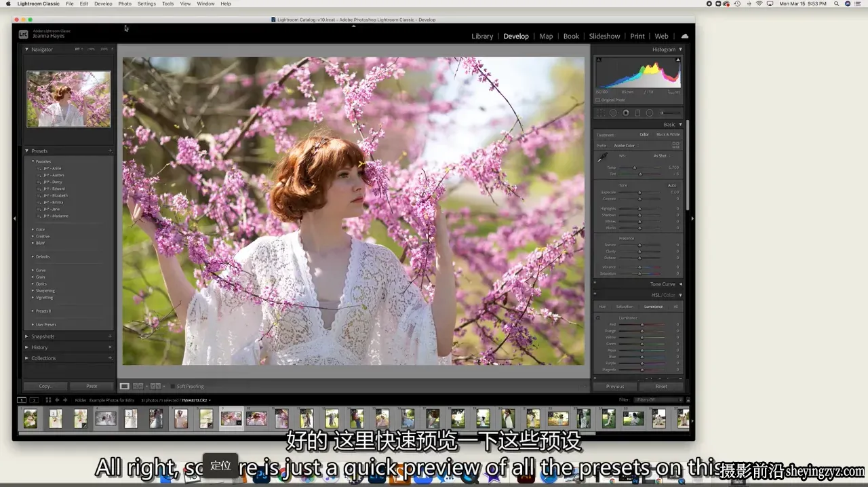Add a new preset with plus icon
868x487 pixels.
110,151
